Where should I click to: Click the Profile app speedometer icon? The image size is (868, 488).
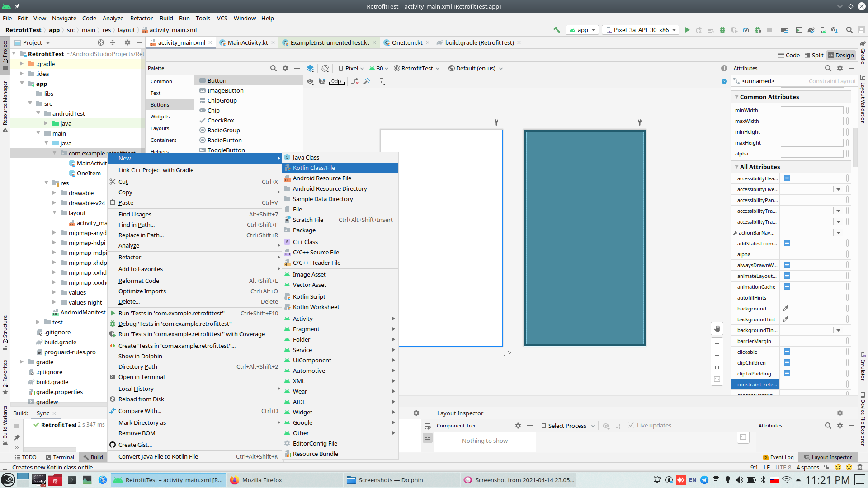pyautogui.click(x=746, y=30)
